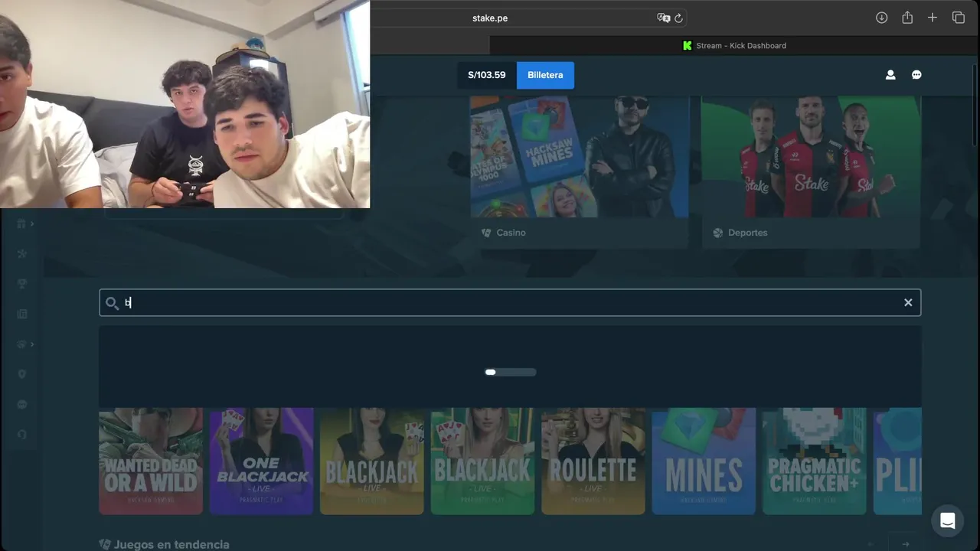
Task: Open the Billetera wallet button
Action: (545, 75)
